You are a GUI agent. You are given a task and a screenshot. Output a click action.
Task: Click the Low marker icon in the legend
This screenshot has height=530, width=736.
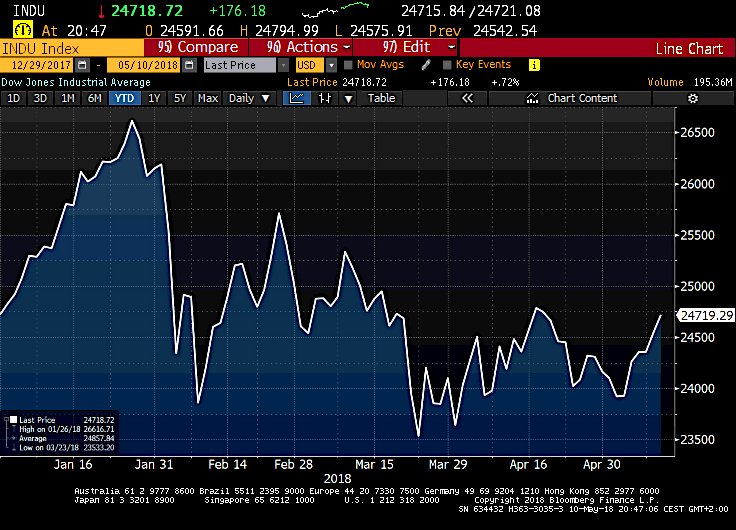[x=14, y=448]
